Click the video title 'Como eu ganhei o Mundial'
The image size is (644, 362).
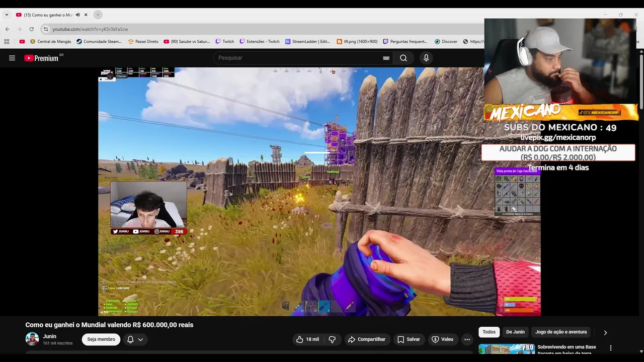(x=109, y=325)
